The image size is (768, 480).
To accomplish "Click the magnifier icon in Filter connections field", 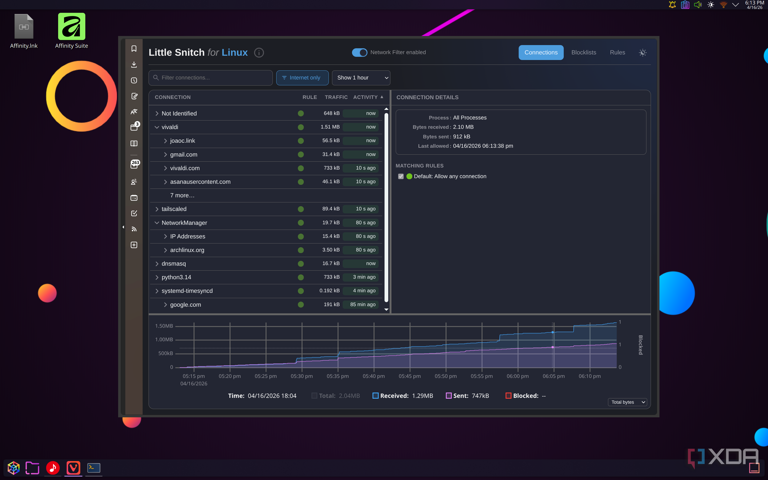I will [x=156, y=77].
